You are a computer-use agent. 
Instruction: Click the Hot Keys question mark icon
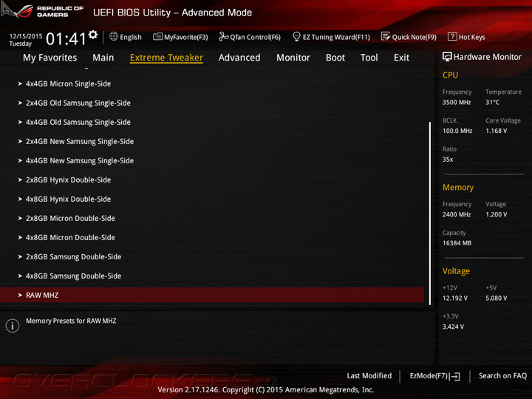pyautogui.click(x=452, y=36)
